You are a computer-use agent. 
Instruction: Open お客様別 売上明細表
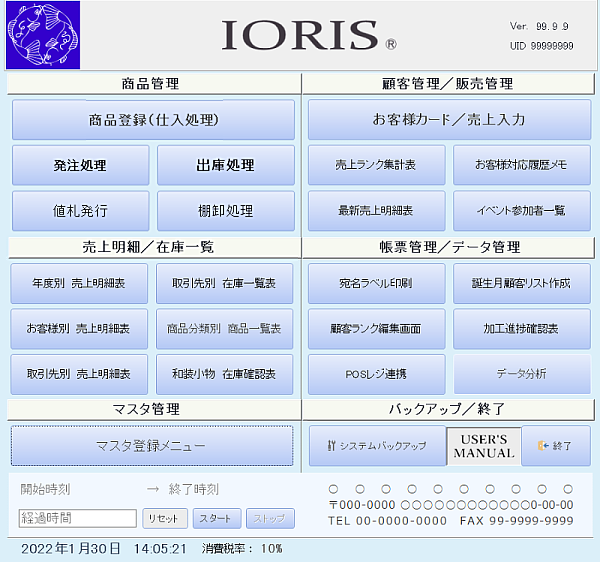[x=79, y=329]
